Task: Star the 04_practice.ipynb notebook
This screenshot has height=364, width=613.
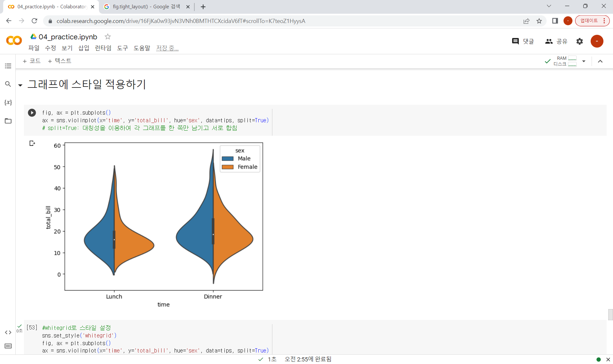Action: [x=108, y=37]
